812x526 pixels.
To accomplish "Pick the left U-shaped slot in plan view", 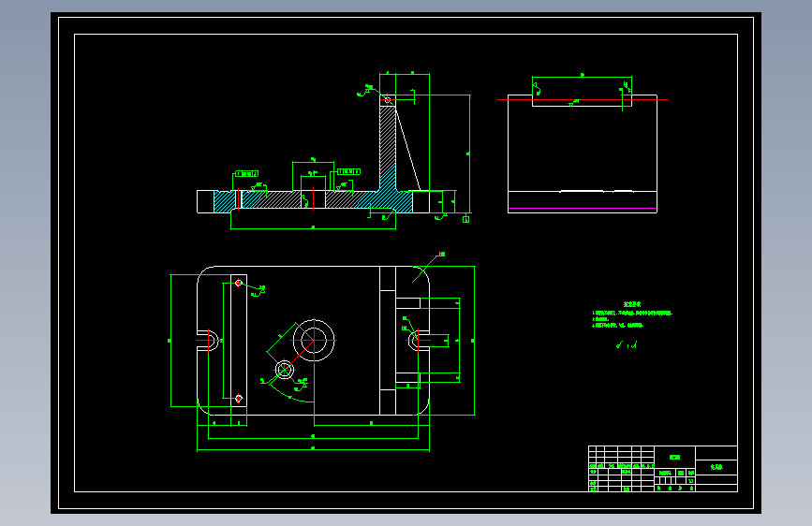I will (208, 340).
